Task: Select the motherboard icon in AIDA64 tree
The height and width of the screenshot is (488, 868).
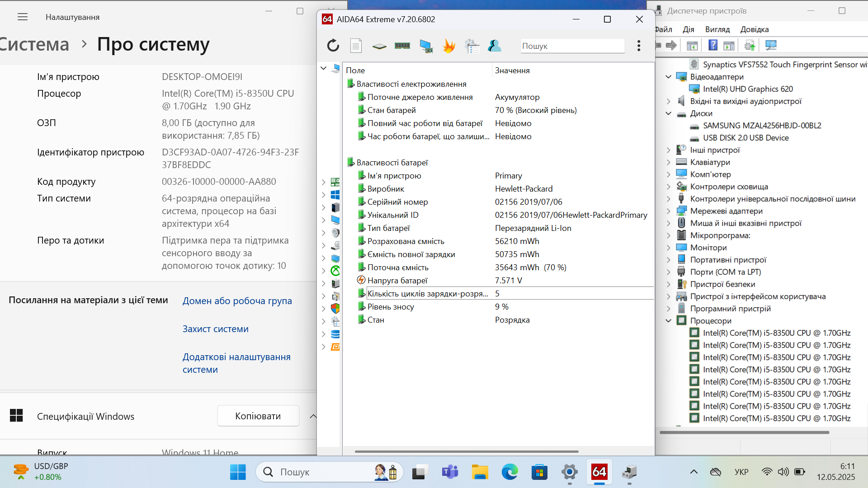Action: point(335,182)
